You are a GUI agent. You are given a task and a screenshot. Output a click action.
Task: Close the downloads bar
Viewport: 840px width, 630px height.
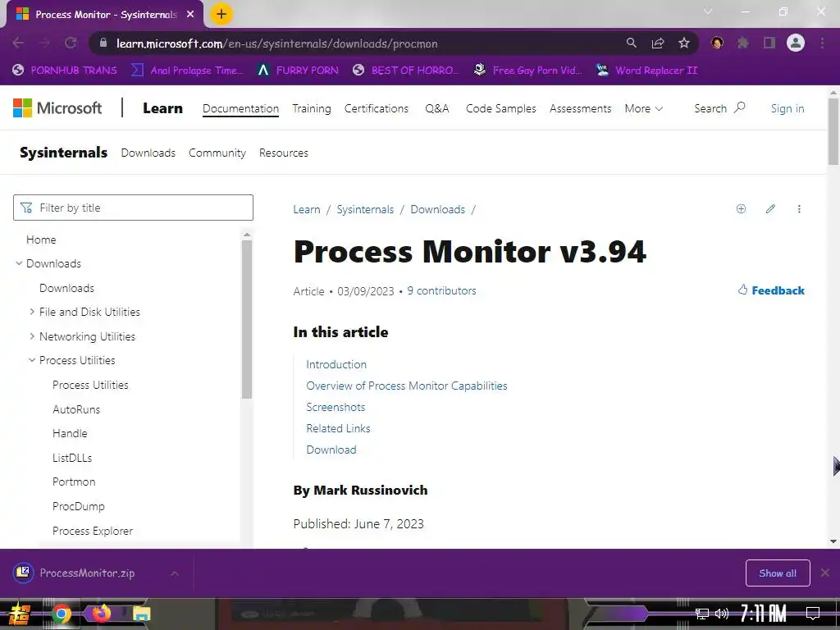(825, 573)
